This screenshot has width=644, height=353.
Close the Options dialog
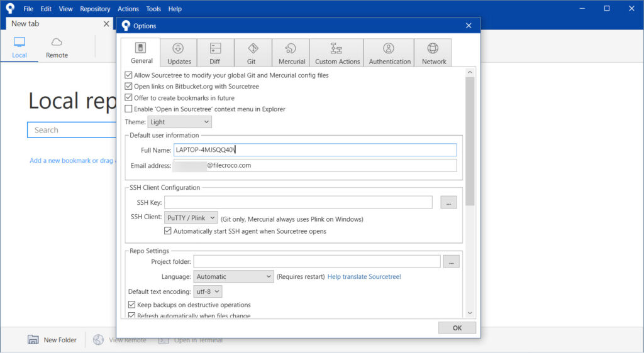[469, 25]
